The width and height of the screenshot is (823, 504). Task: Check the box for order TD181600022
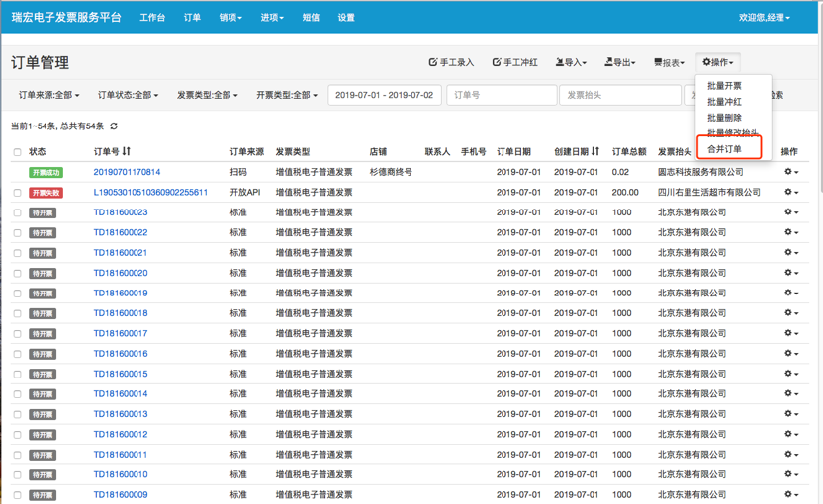18,233
